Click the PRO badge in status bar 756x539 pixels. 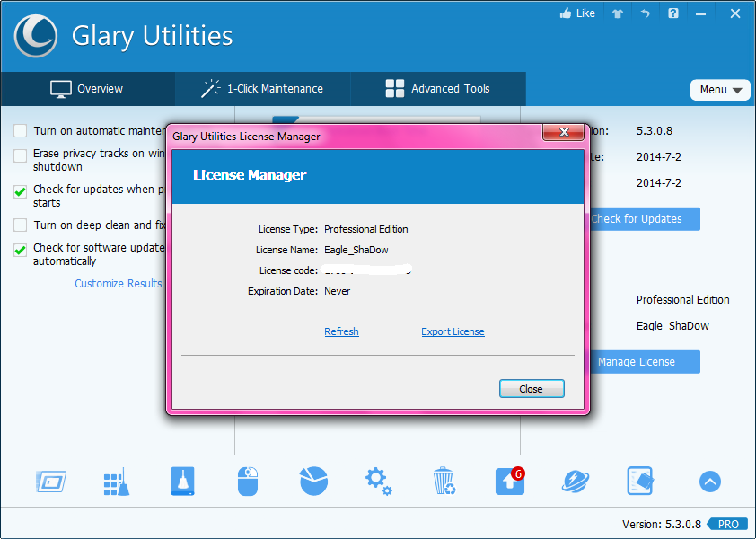[x=727, y=524]
